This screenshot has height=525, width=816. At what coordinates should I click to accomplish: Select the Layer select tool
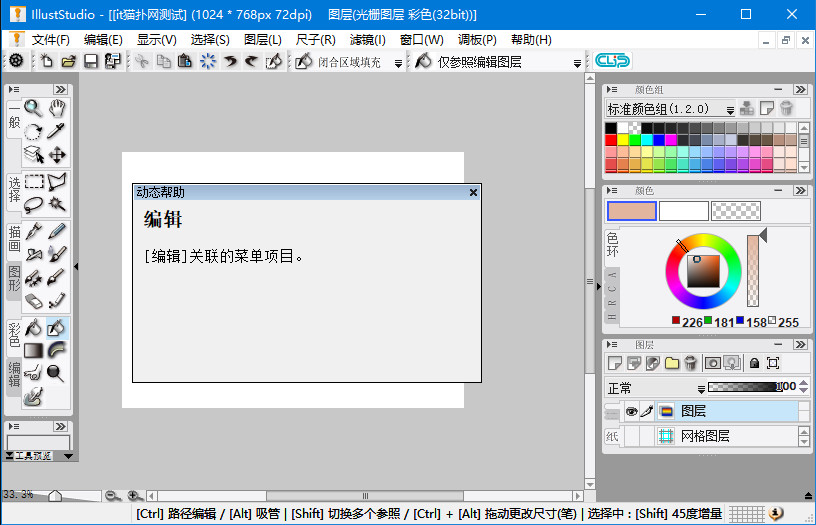click(x=33, y=155)
